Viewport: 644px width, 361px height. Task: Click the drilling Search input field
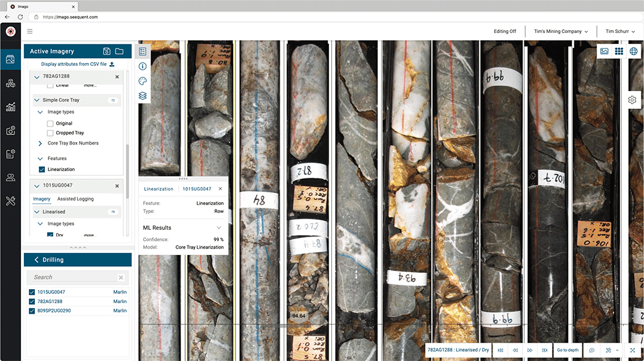pos(74,277)
